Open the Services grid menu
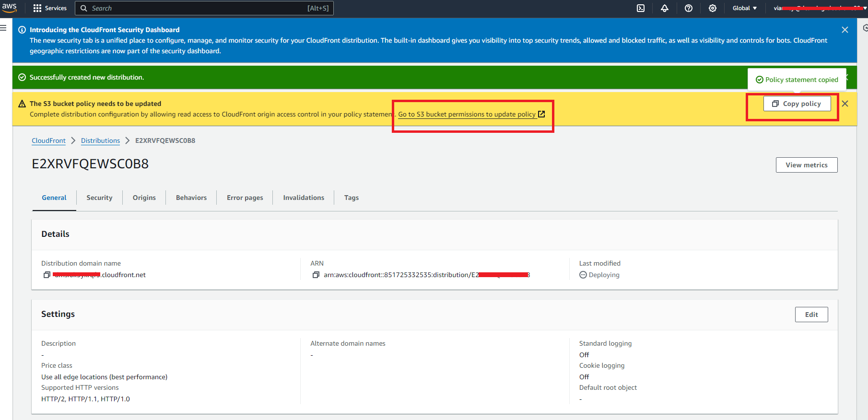The height and width of the screenshot is (420, 868). [x=50, y=8]
